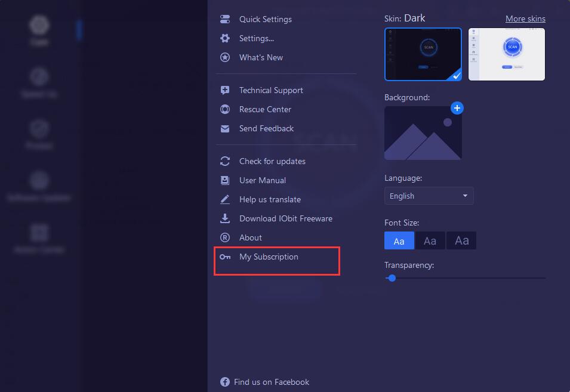
Task: Select Help us translate
Action: click(x=270, y=199)
